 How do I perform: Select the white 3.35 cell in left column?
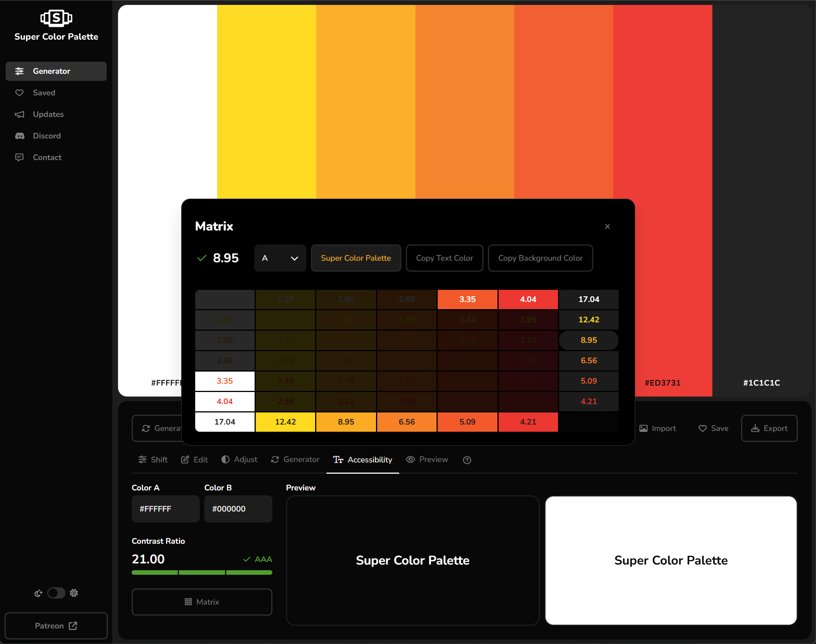point(225,381)
